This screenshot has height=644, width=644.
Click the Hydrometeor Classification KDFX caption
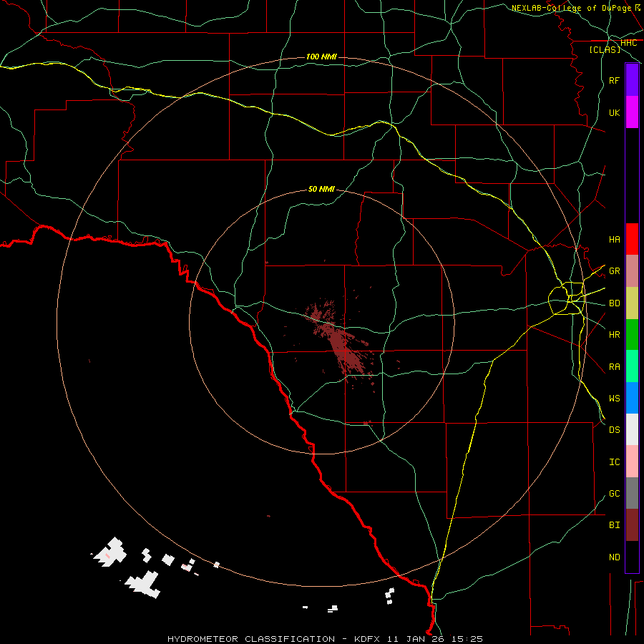click(325, 639)
